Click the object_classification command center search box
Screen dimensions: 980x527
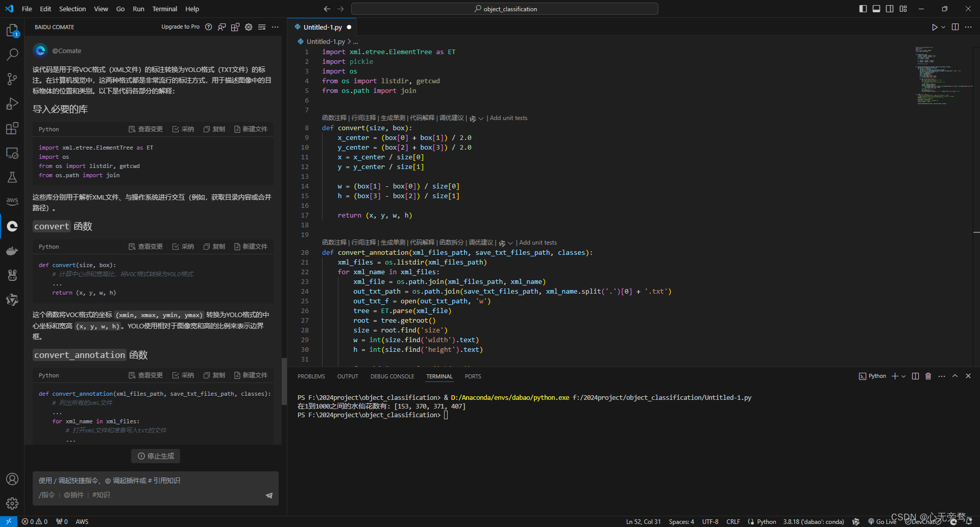tap(505, 9)
